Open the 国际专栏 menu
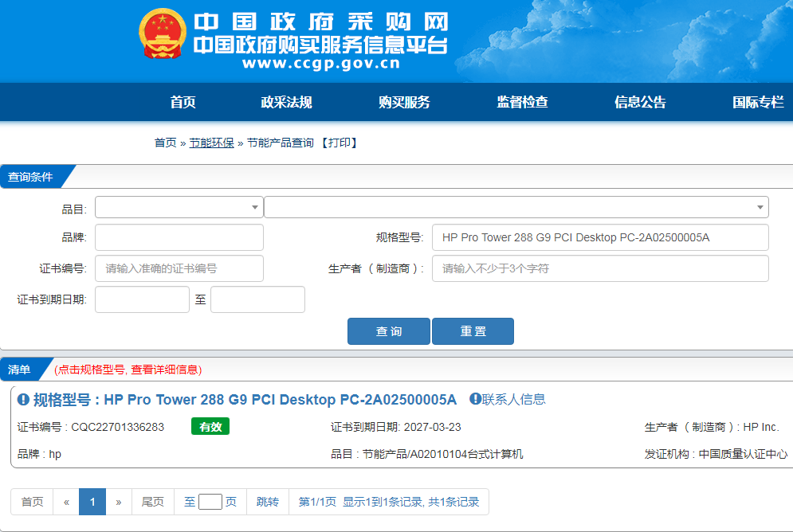This screenshot has height=532, width=793. (x=758, y=102)
